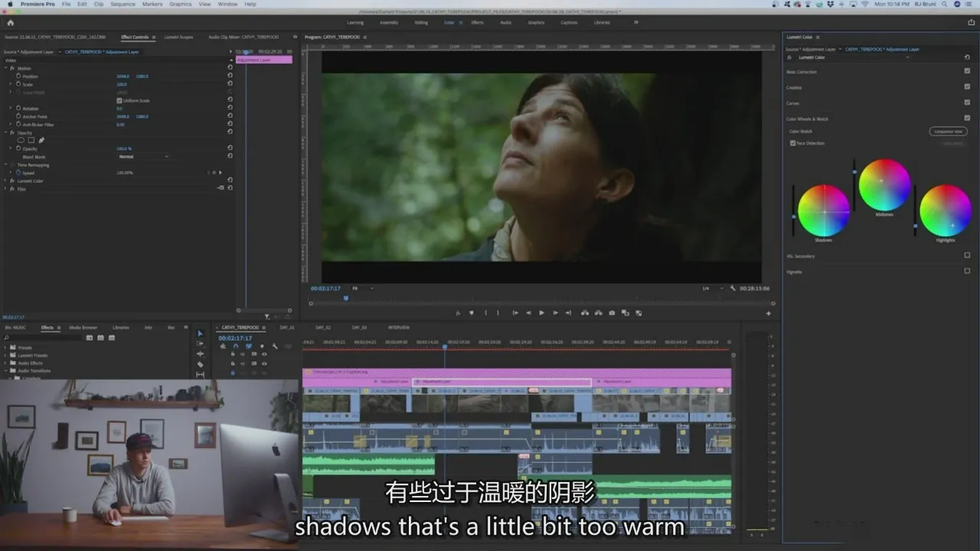This screenshot has width=980, height=551.
Task: Click Play in Program monitor
Action: coord(541,312)
